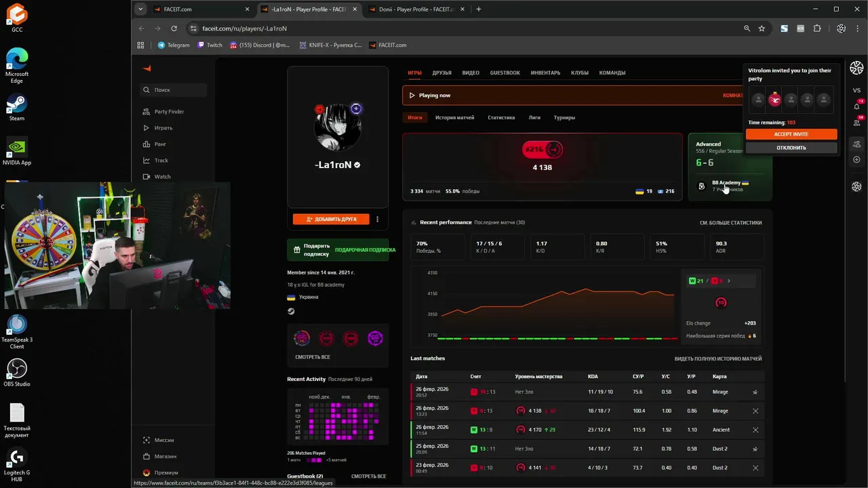Open the Twitch bookmark
868x488 pixels.
pos(210,45)
